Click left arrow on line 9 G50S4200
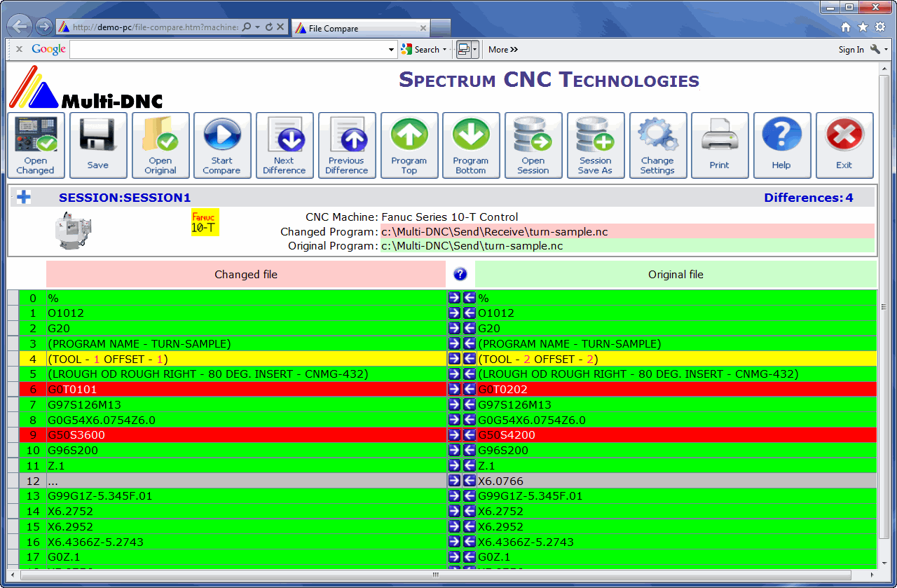897x588 pixels. coord(470,435)
